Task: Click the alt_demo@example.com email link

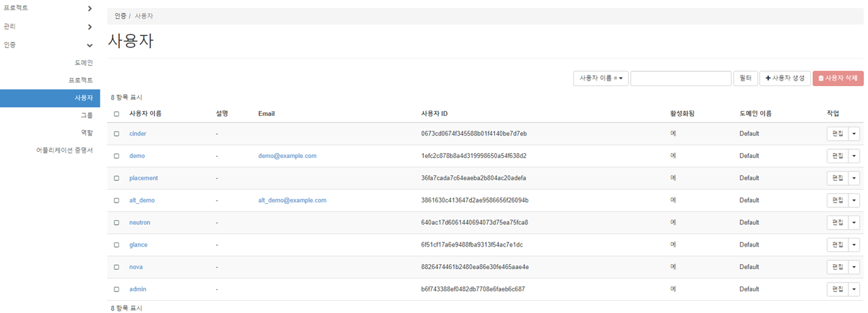Action: click(292, 201)
